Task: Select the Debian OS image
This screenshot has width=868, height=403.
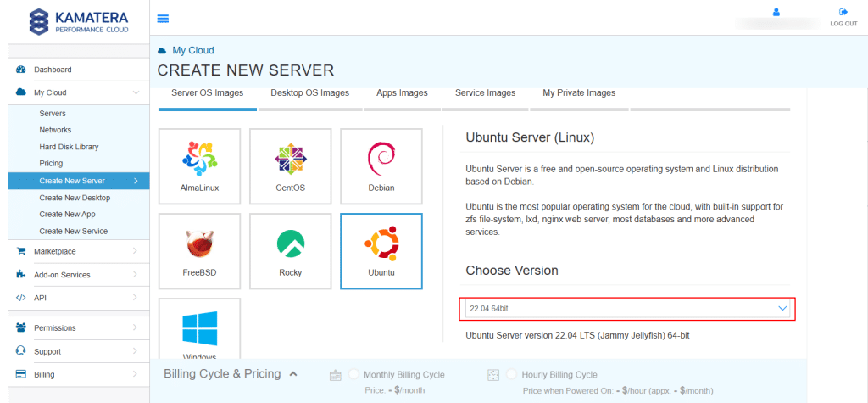Action: tap(381, 166)
